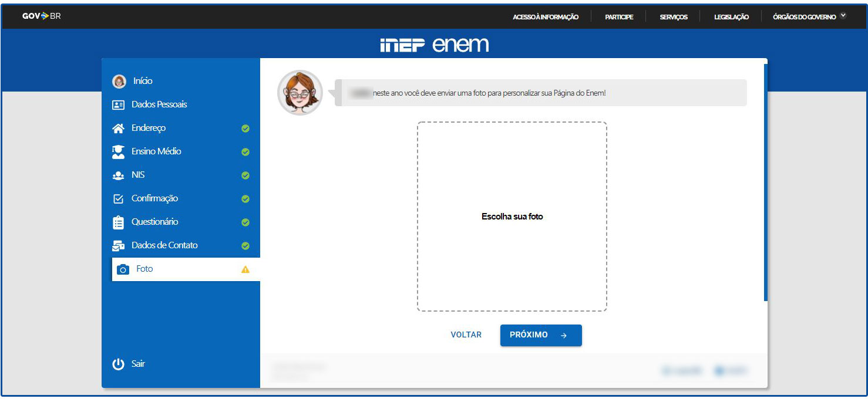Click green check mark beside Questionário
The width and height of the screenshot is (868, 402).
point(245,222)
